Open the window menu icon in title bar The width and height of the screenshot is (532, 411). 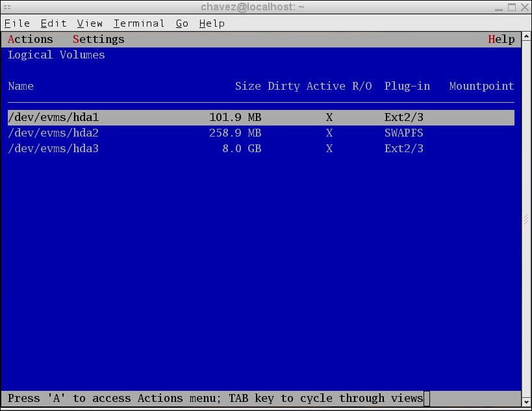[8, 7]
